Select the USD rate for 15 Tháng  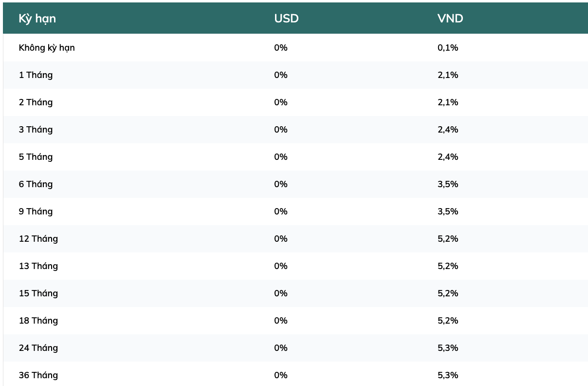281,293
